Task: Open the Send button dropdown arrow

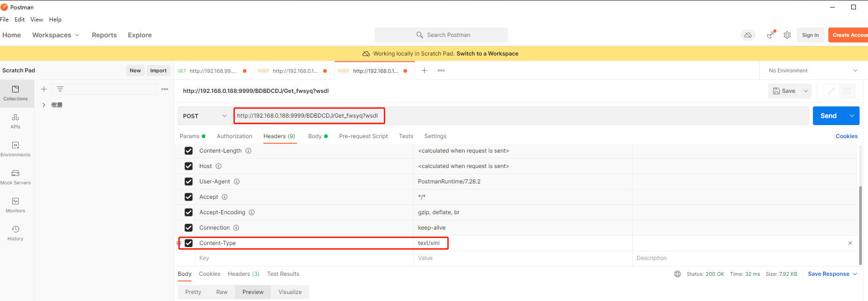Action: tap(852, 116)
